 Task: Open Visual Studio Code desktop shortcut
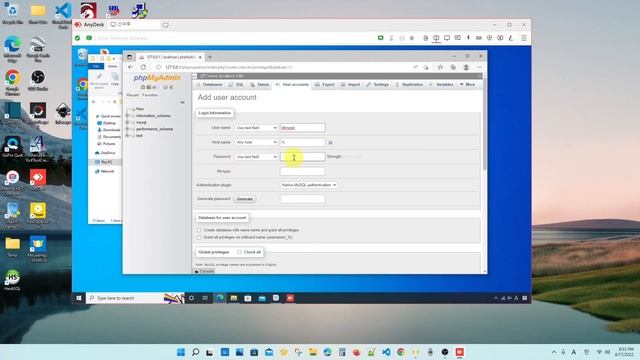coord(63,16)
